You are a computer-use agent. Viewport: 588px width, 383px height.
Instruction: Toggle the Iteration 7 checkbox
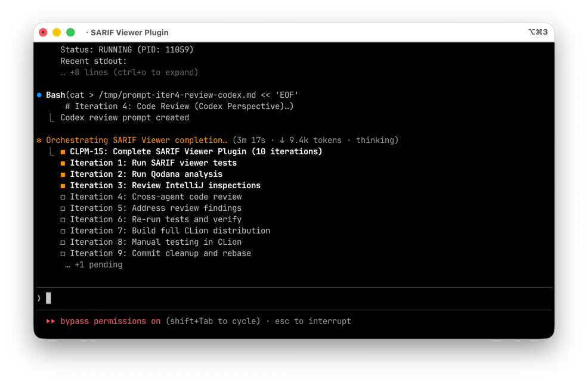tap(63, 231)
